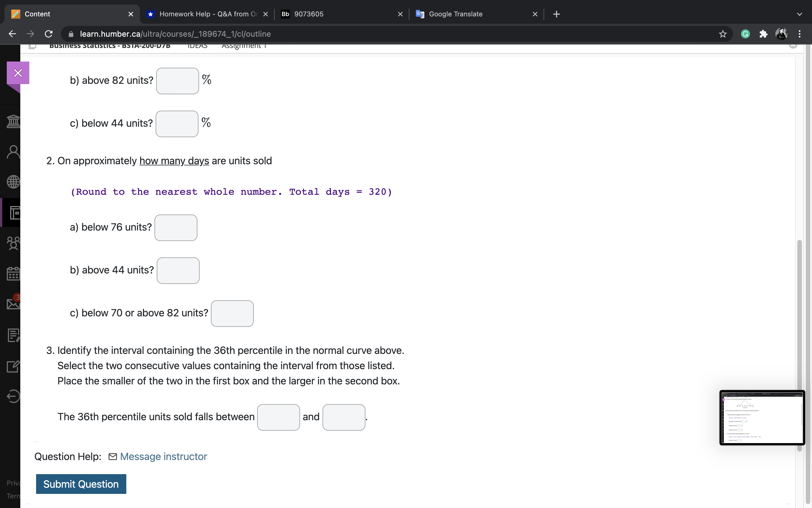812x508 pixels.
Task: Open the Profile sidebar icon
Action: coord(13,152)
